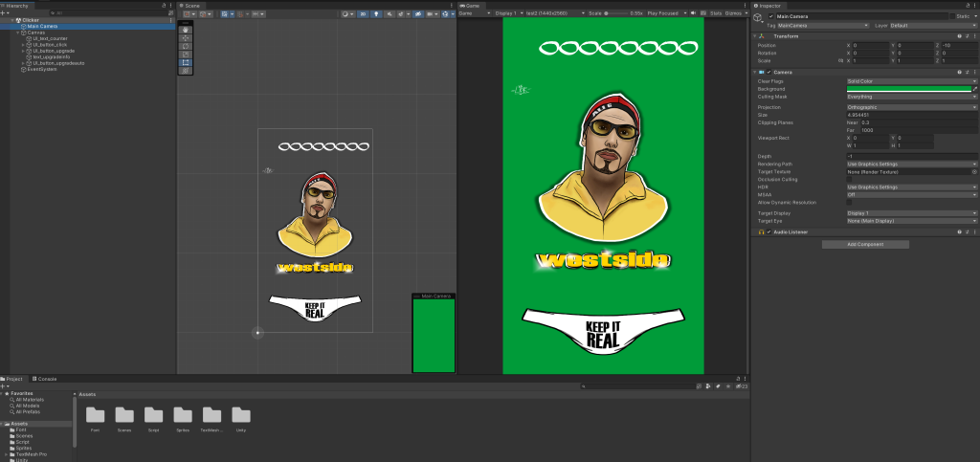980x462 pixels.
Task: Open the Clear Flags dropdown
Action: pyautogui.click(x=911, y=80)
